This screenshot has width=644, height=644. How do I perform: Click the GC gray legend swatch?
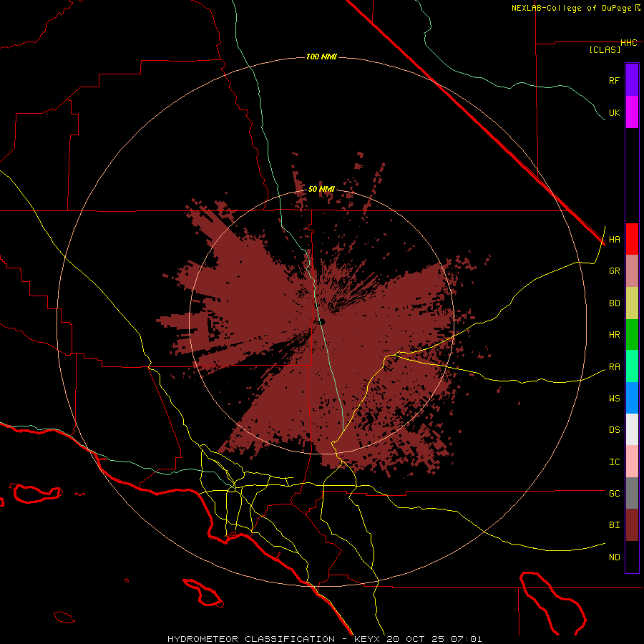point(632,493)
